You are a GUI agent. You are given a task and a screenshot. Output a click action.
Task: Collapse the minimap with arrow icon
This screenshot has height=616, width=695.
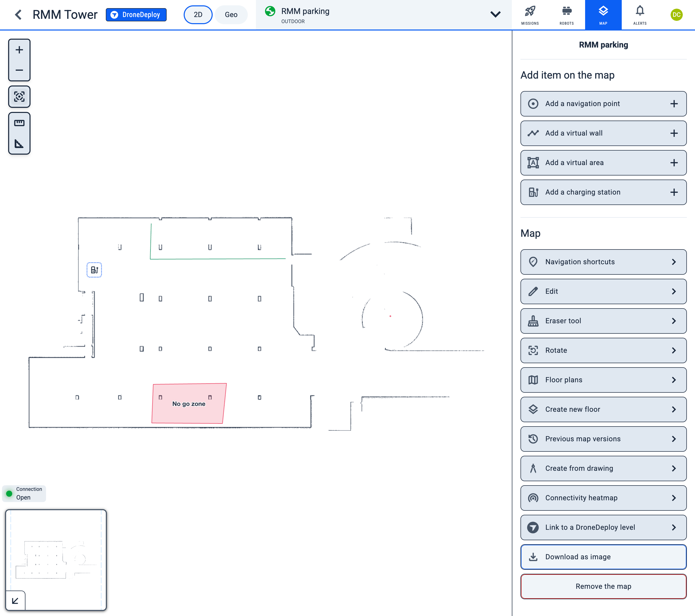click(x=15, y=601)
